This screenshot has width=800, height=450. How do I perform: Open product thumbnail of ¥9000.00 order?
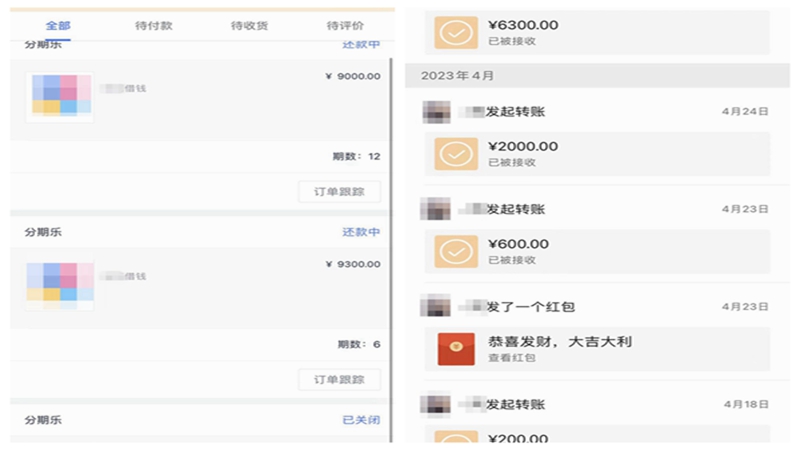(x=59, y=97)
